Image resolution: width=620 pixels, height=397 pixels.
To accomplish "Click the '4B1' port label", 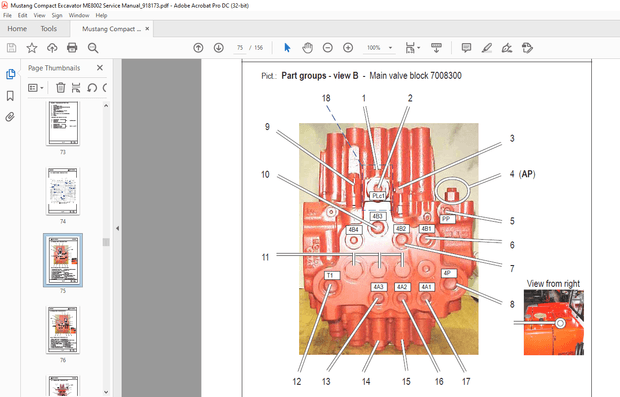I will click(426, 229).
